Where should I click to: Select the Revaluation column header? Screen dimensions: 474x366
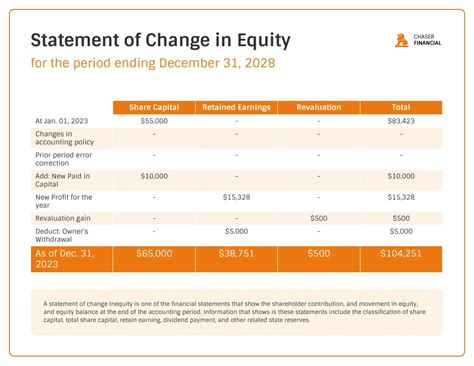pyautogui.click(x=319, y=107)
